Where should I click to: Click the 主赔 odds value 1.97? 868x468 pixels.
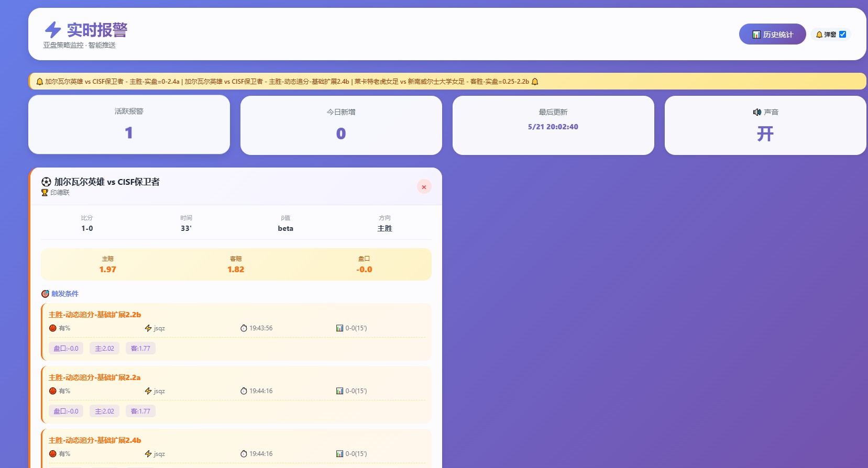[x=108, y=270]
